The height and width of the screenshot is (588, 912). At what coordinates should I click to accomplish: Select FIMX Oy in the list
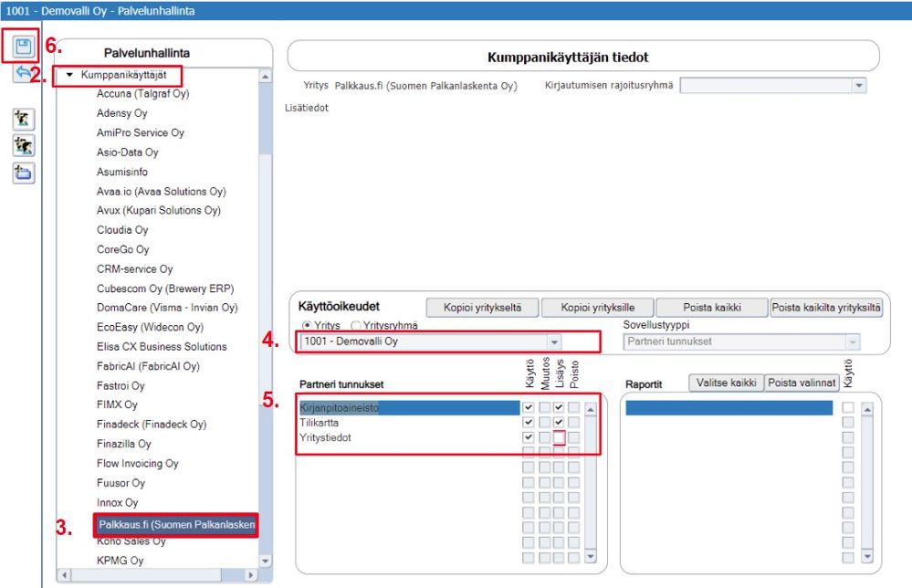pos(117,404)
